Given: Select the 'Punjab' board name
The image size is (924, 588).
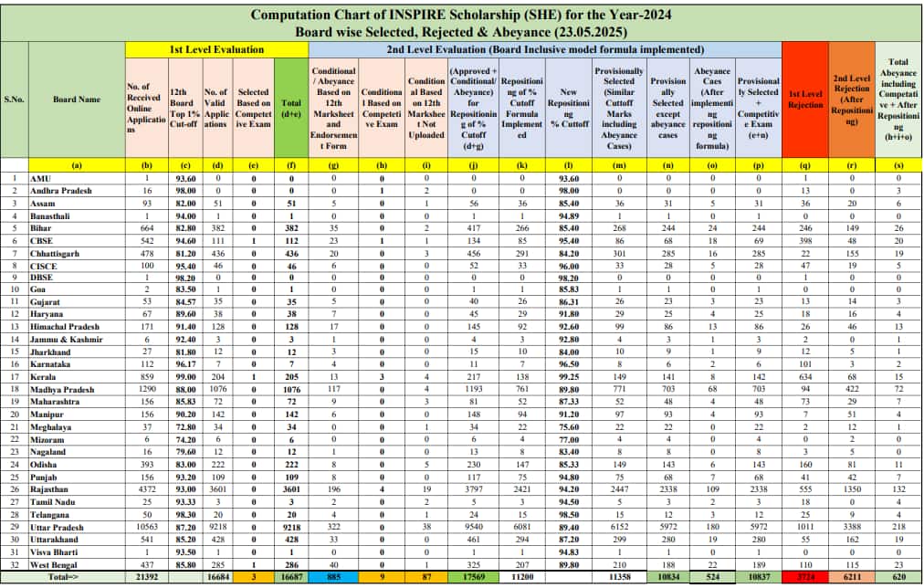Looking at the screenshot, I should point(44,478).
